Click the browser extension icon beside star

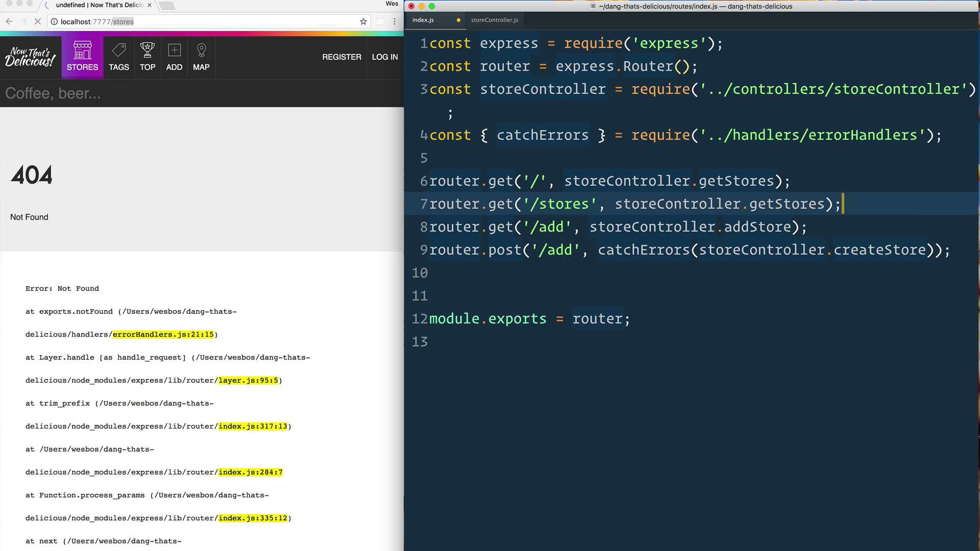click(380, 21)
